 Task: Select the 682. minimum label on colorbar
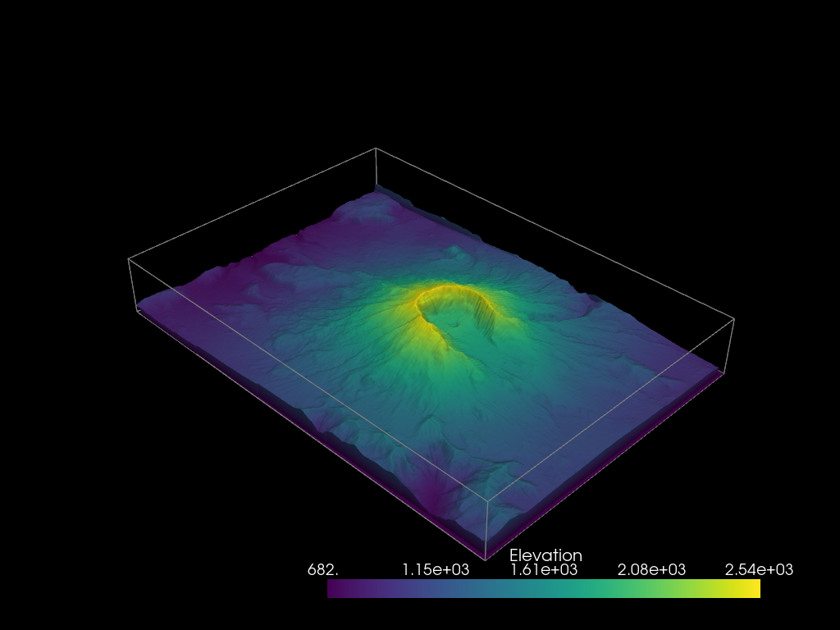pos(322,570)
